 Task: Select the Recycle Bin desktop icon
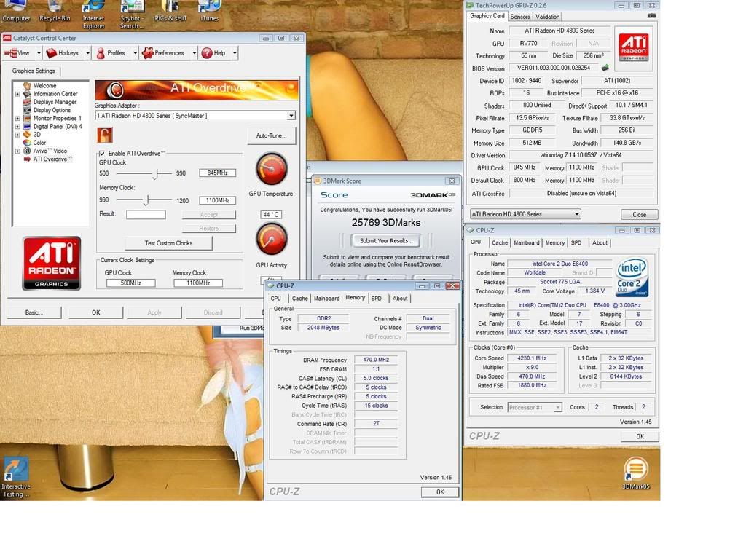(55, 12)
